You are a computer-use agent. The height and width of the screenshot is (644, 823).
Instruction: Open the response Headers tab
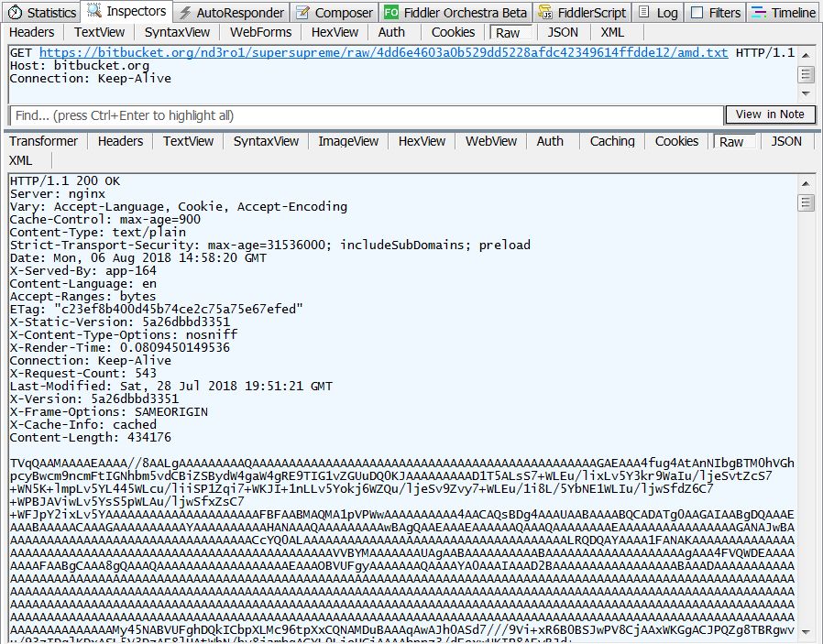[x=120, y=142]
